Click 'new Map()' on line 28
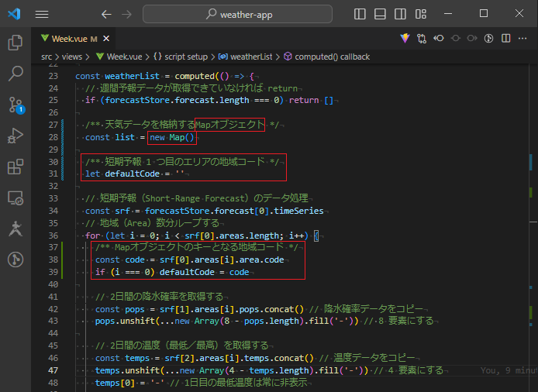538x392 pixels. (x=172, y=137)
